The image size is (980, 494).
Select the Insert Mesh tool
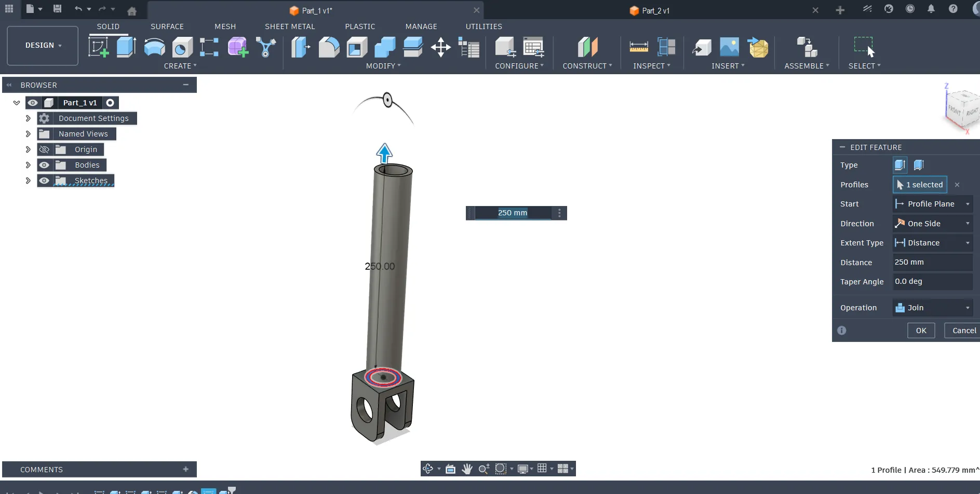758,47
